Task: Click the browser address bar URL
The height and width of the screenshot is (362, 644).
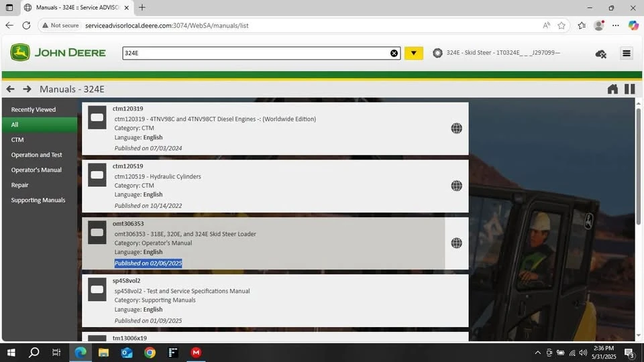Action: coord(167,25)
